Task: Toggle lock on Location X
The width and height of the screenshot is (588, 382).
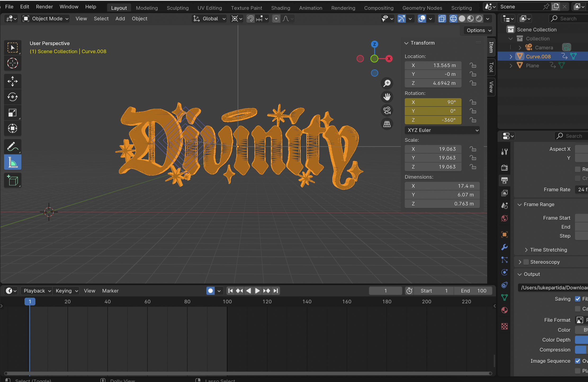Action: coord(473,65)
